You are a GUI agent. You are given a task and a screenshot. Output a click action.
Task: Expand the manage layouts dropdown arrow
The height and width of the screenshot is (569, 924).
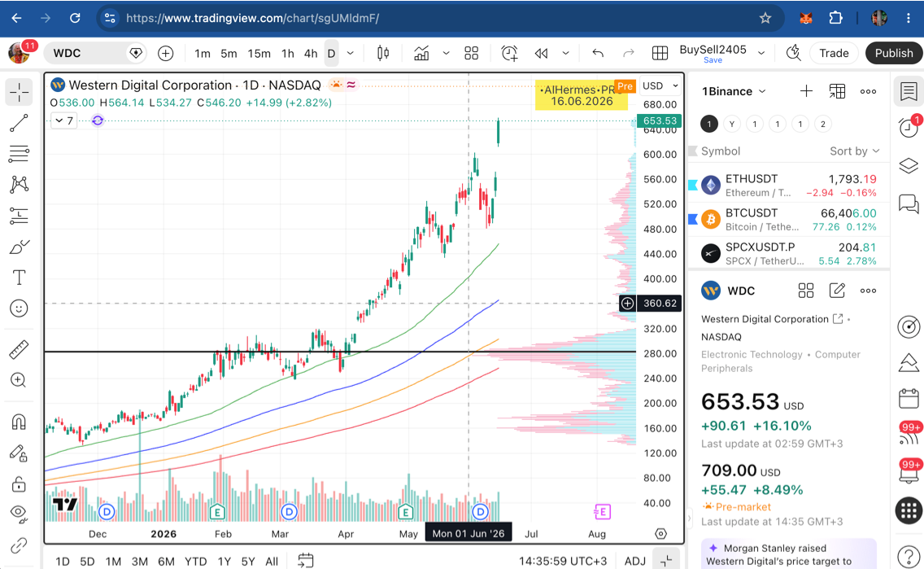(x=761, y=53)
